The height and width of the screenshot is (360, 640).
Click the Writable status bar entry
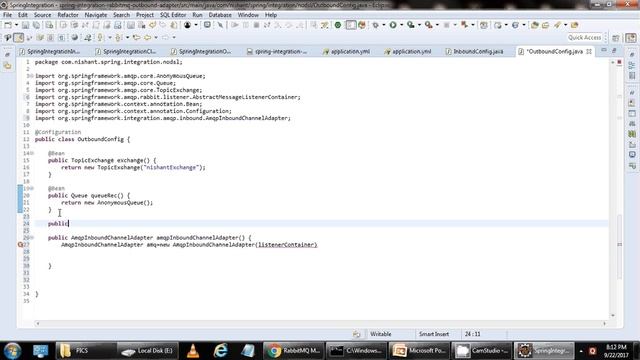click(x=380, y=334)
